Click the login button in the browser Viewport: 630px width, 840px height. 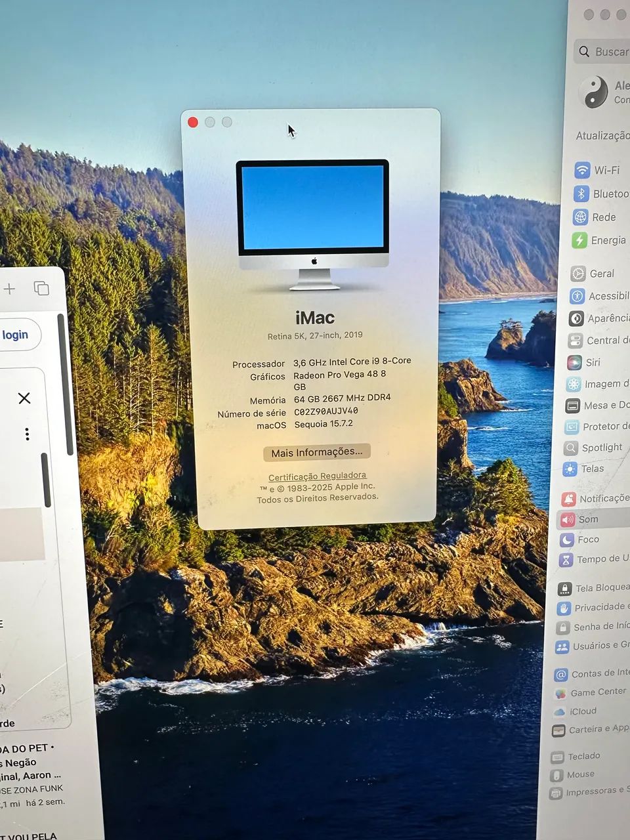pyautogui.click(x=17, y=335)
